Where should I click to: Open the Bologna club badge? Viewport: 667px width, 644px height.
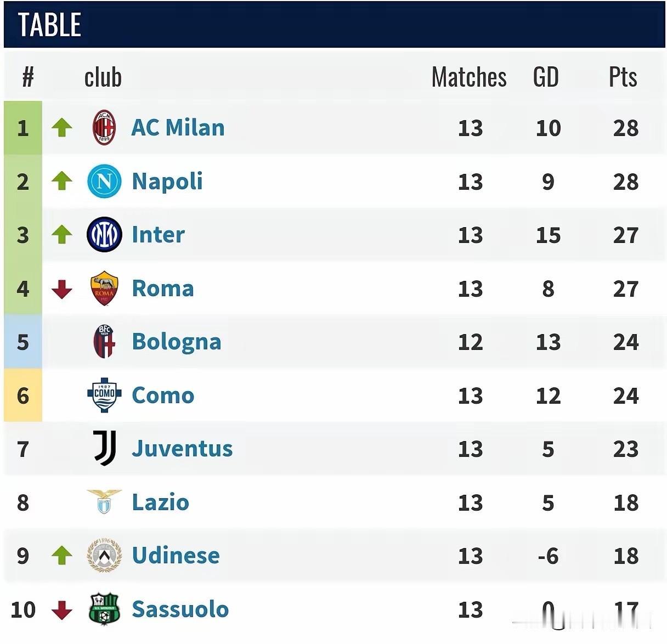(104, 341)
